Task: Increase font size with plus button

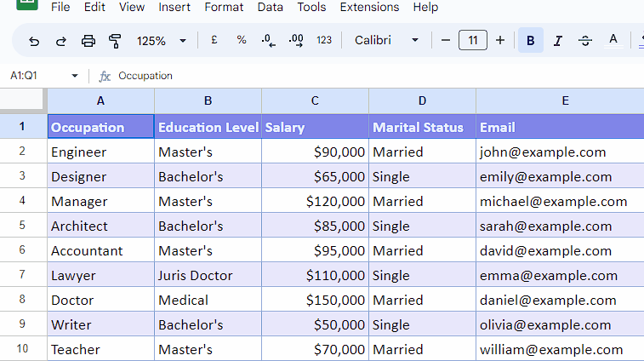Action: [x=500, y=40]
